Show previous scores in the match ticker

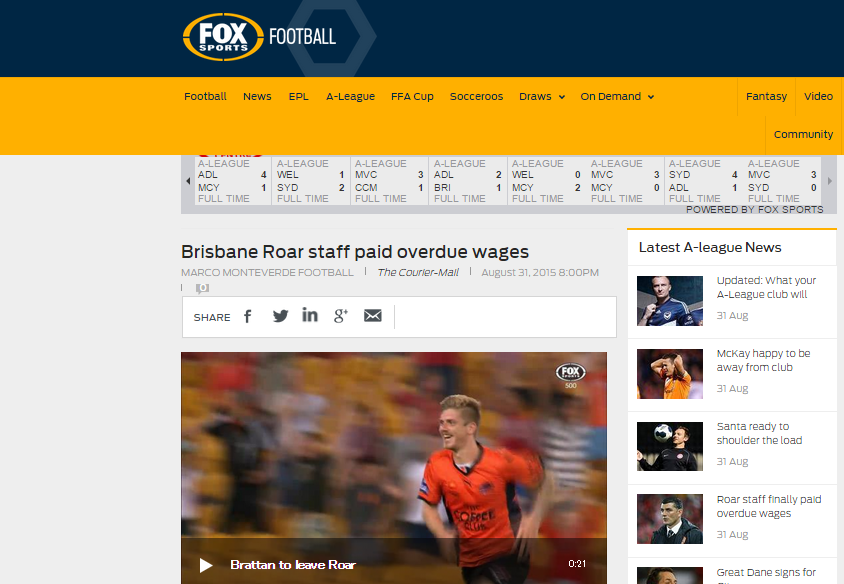tap(188, 181)
